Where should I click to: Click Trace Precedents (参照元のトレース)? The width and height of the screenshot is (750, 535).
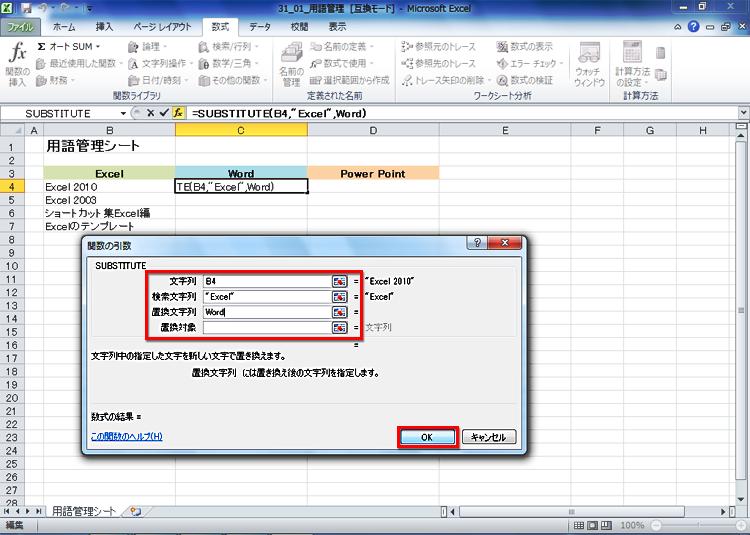coord(439,46)
